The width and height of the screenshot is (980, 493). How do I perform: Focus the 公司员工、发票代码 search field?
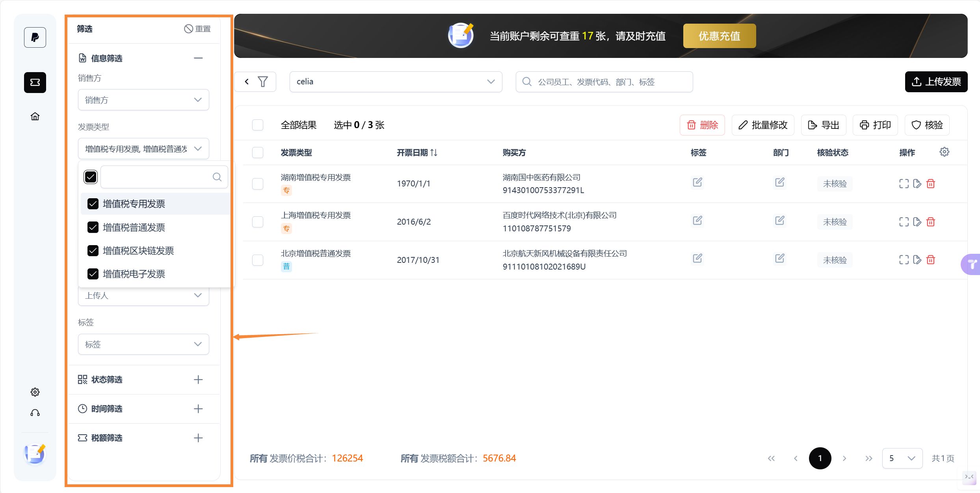pyautogui.click(x=604, y=82)
